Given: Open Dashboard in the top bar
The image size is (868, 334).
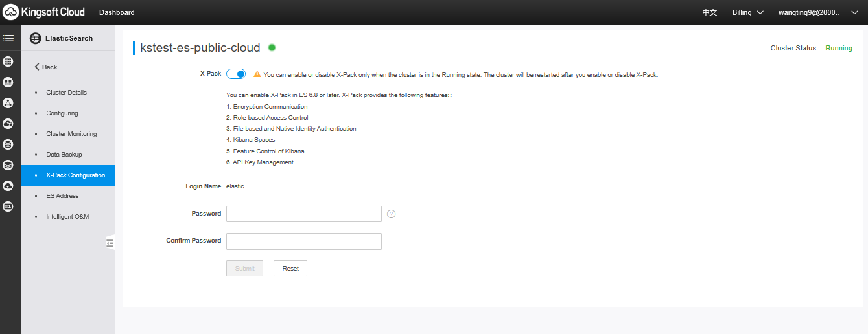Looking at the screenshot, I should [117, 12].
